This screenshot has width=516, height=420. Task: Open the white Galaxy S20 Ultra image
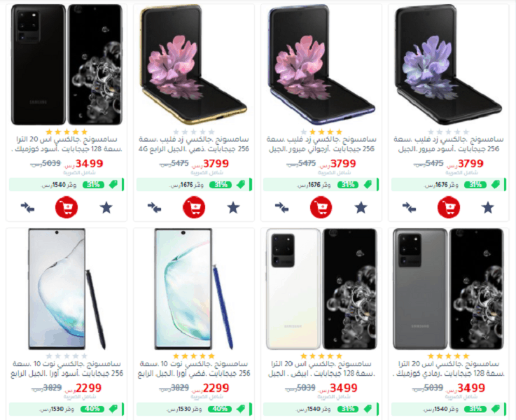321,289
